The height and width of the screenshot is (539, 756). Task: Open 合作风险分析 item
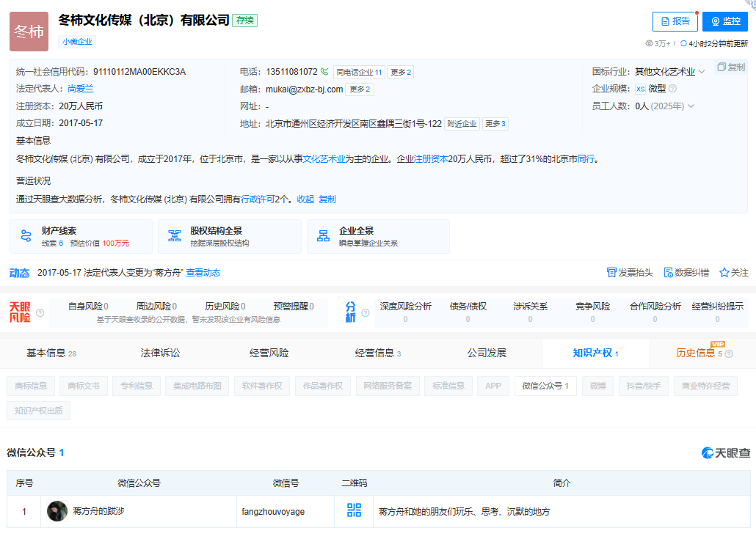click(655, 312)
